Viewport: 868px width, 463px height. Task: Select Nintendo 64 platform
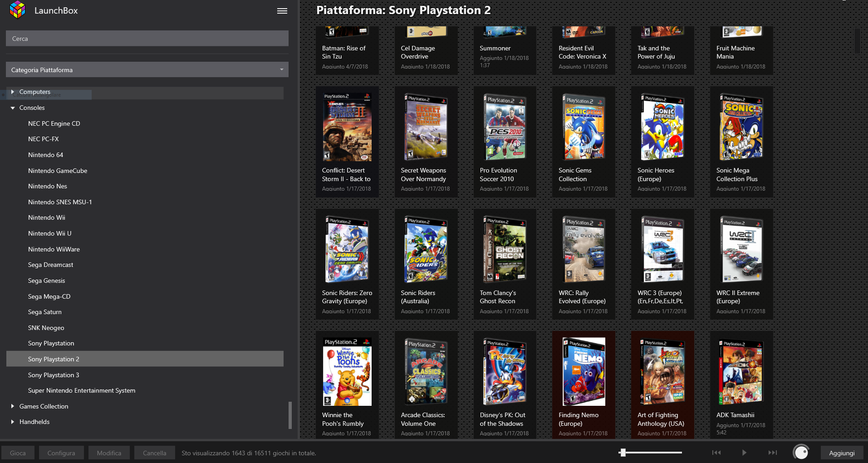tap(46, 155)
